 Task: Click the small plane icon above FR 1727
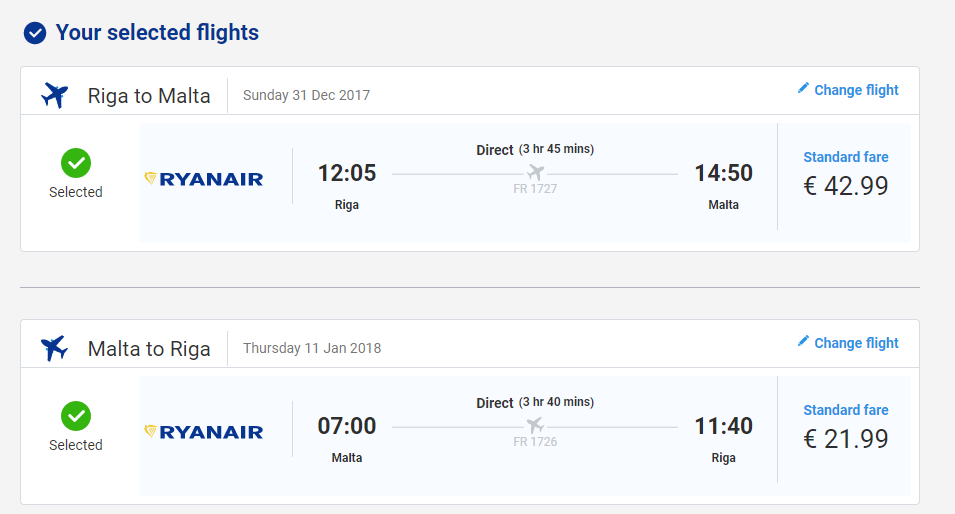tap(535, 172)
